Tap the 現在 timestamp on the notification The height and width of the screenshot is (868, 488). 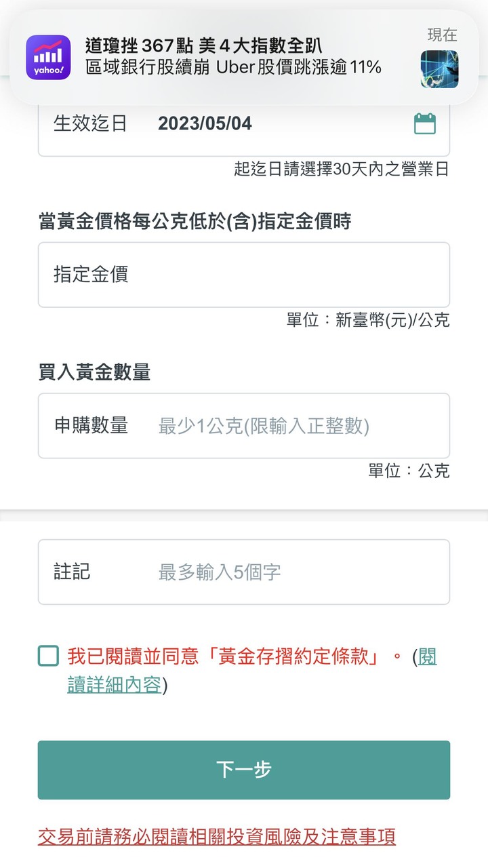[x=443, y=35]
